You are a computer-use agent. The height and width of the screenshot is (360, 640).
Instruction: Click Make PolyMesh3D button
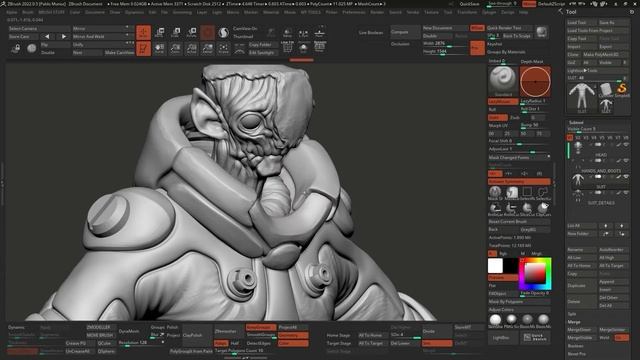click(606, 54)
